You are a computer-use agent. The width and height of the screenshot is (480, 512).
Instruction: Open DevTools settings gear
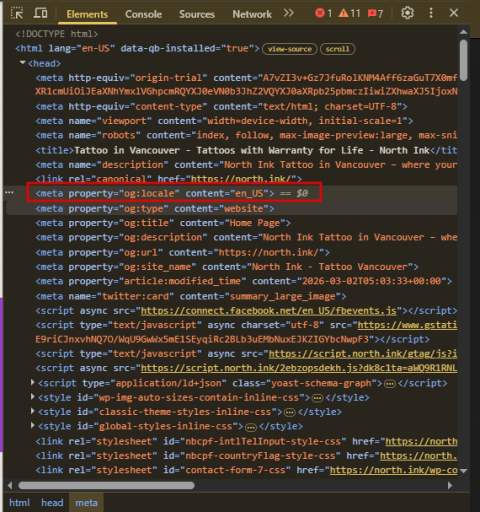click(407, 13)
